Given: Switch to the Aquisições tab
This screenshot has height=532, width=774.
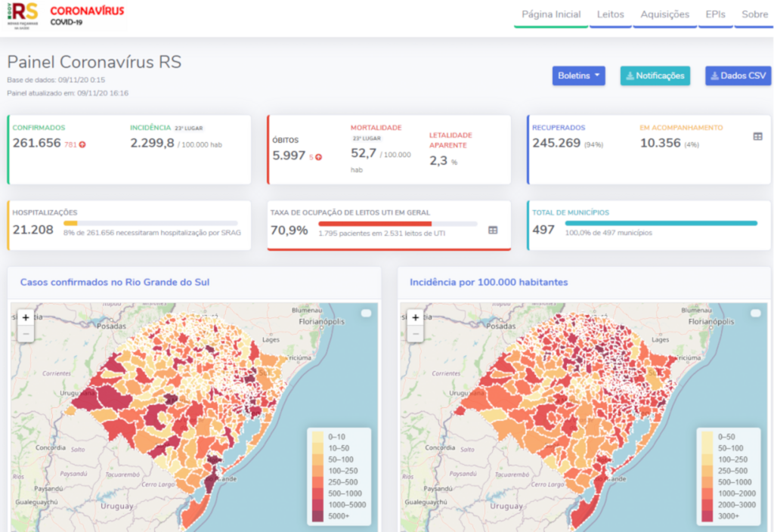Looking at the screenshot, I should tap(664, 14).
